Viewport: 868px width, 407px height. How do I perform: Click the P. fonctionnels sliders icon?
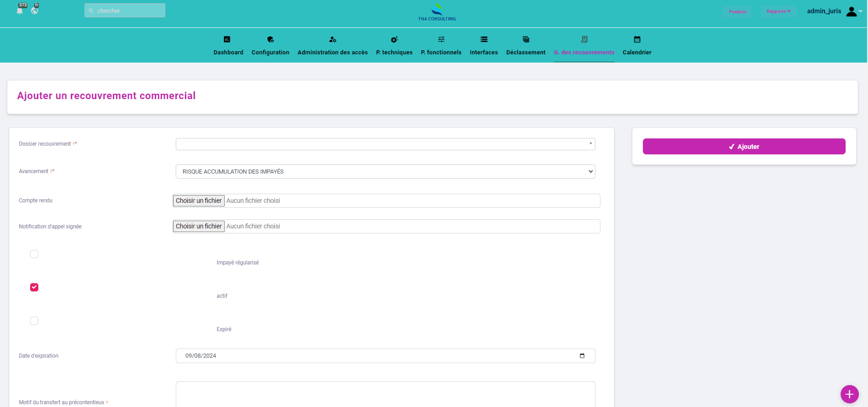point(441,39)
